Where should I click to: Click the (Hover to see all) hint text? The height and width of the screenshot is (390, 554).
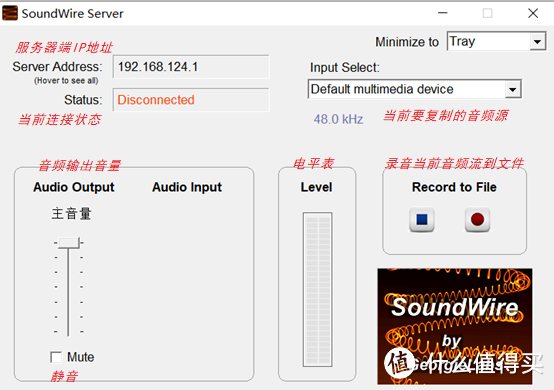pos(66,81)
